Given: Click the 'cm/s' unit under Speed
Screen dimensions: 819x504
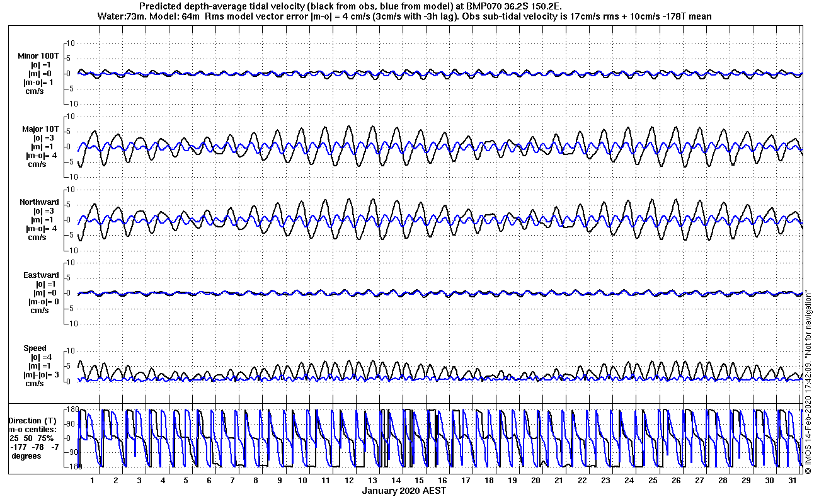Looking at the screenshot, I should pyautogui.click(x=35, y=384).
